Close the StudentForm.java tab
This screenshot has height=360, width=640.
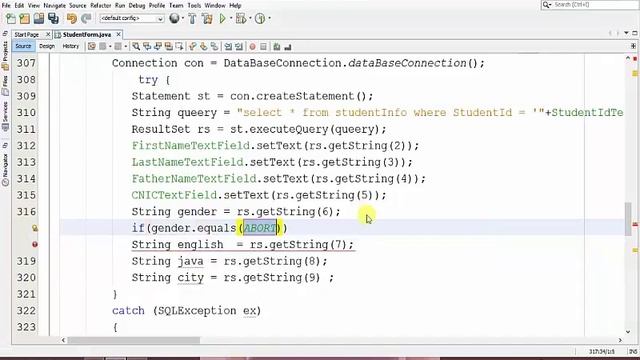118,35
